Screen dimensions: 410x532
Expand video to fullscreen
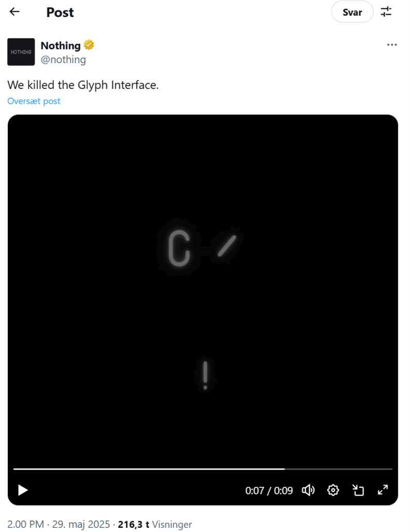pos(383,490)
